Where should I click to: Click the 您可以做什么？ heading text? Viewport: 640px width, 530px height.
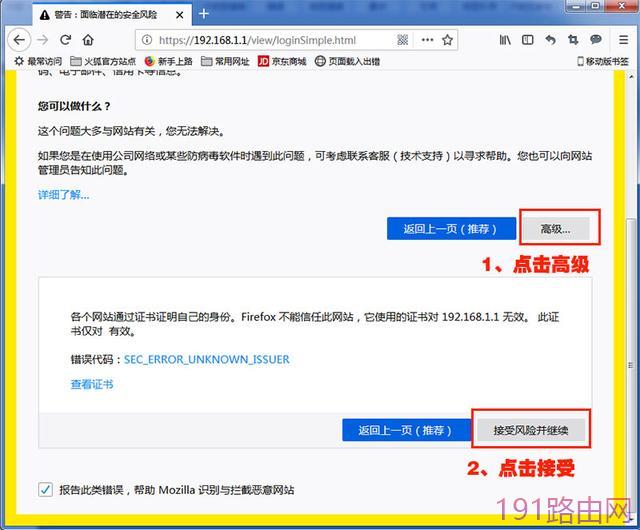tap(74, 106)
